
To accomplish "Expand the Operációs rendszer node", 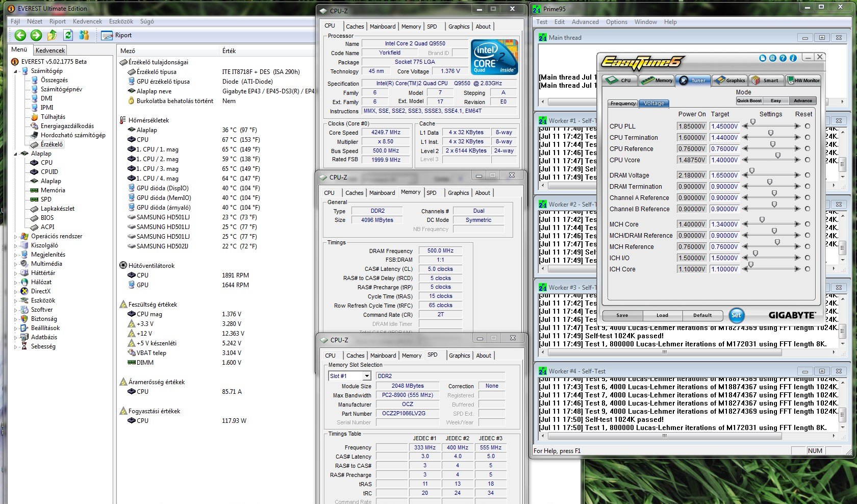I will click(15, 236).
